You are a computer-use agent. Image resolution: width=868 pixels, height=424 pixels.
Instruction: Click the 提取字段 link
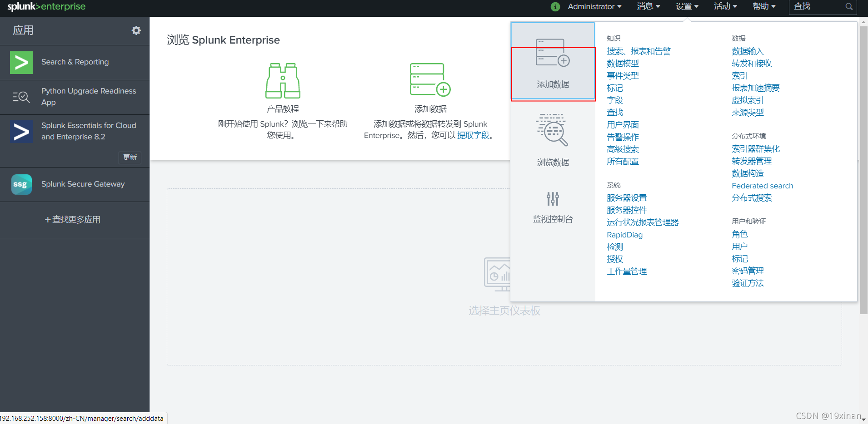[x=473, y=135]
